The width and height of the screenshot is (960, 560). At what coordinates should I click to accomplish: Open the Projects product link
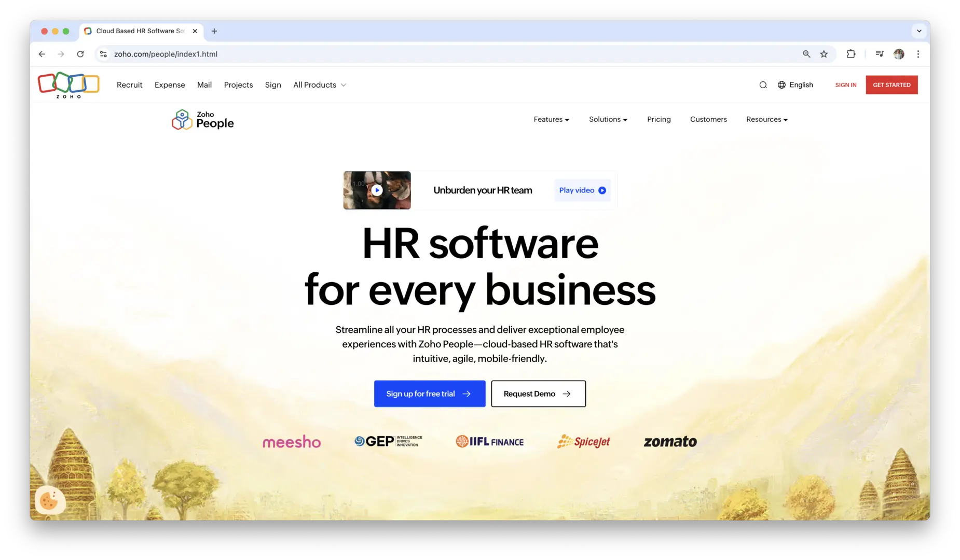(239, 85)
